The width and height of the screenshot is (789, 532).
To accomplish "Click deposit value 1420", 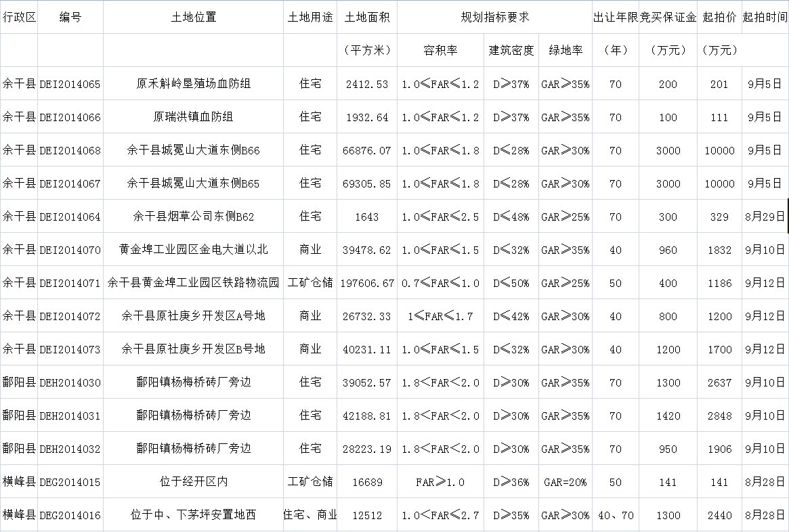I will [668, 416].
